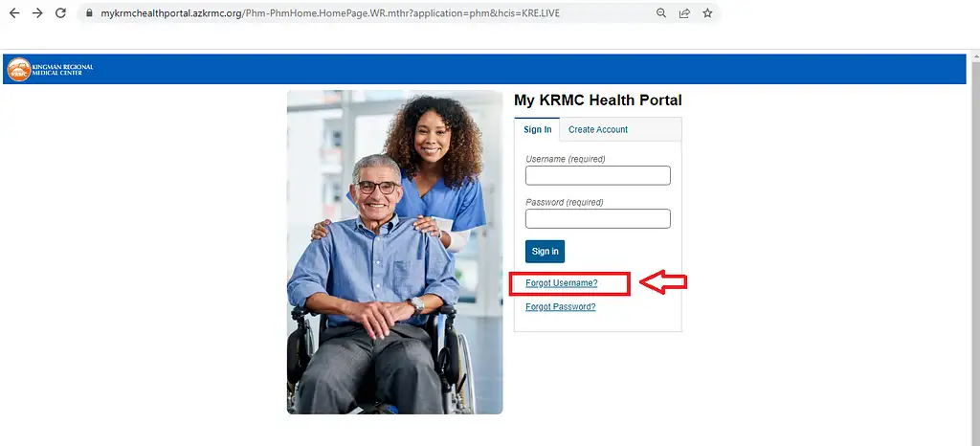
Task: Reload the page with refresh icon
Action: click(x=60, y=13)
